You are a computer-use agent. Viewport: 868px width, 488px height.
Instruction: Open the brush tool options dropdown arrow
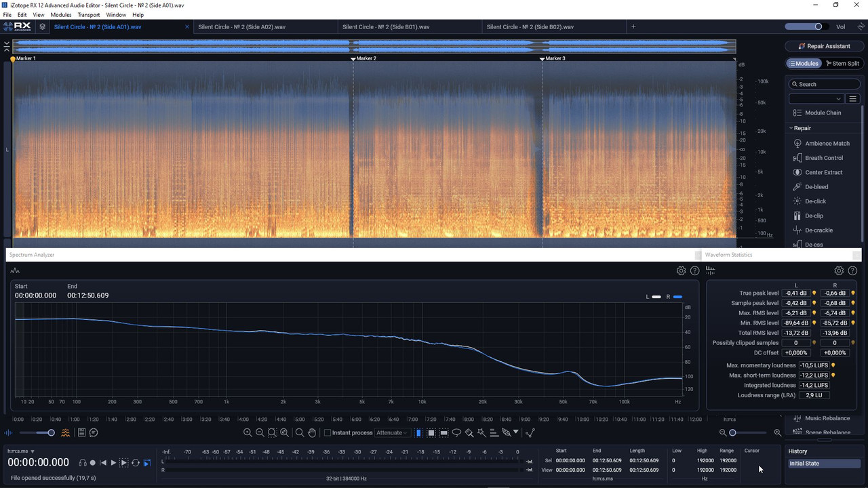[515, 432]
